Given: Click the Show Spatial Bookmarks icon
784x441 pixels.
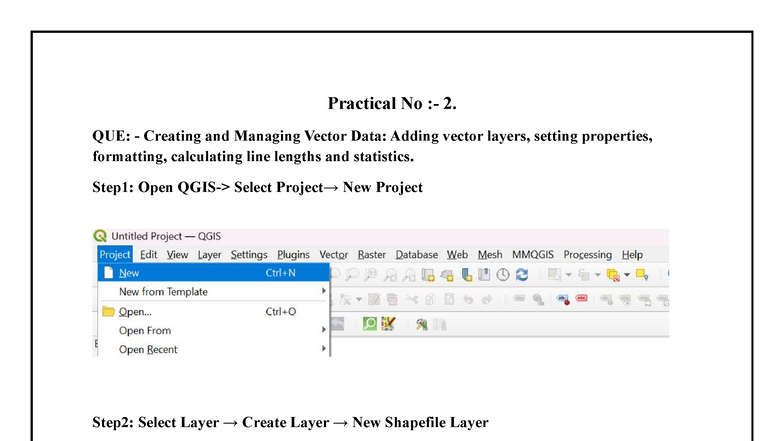Looking at the screenshot, I should click(x=484, y=274).
